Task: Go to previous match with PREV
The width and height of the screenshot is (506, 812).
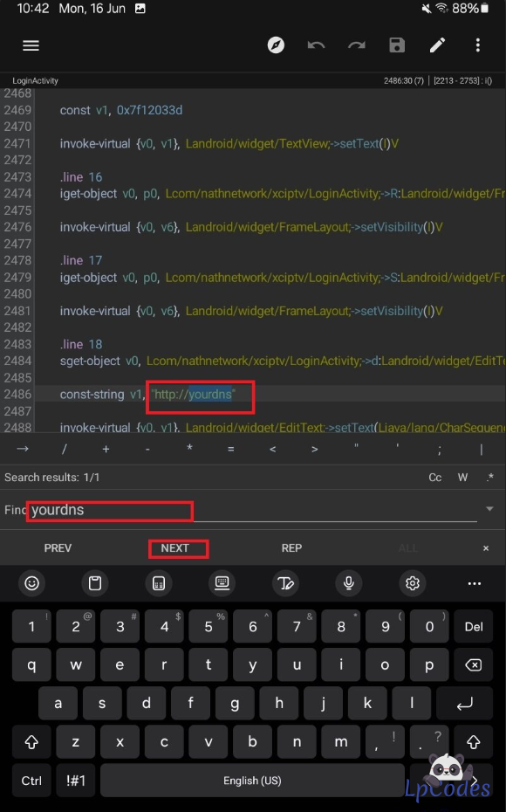Action: pyautogui.click(x=58, y=548)
